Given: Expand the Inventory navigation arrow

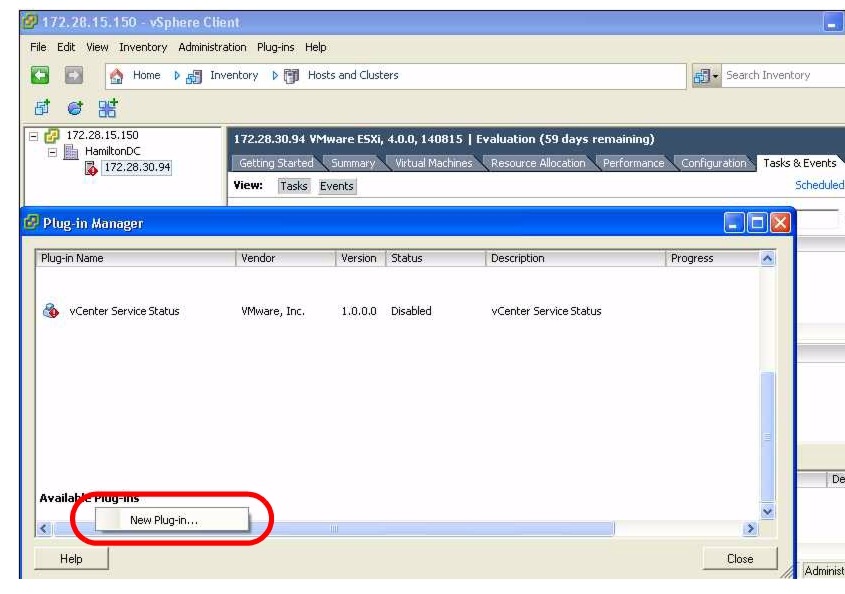Looking at the screenshot, I should tap(275, 75).
